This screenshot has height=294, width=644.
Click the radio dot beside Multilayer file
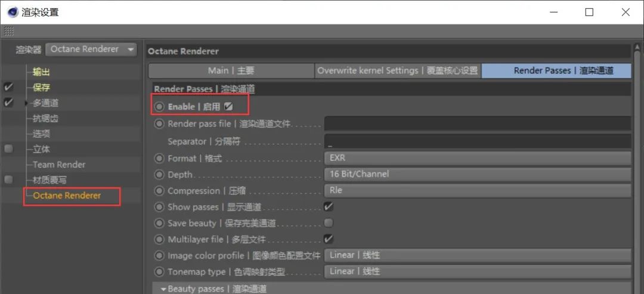[x=159, y=239]
